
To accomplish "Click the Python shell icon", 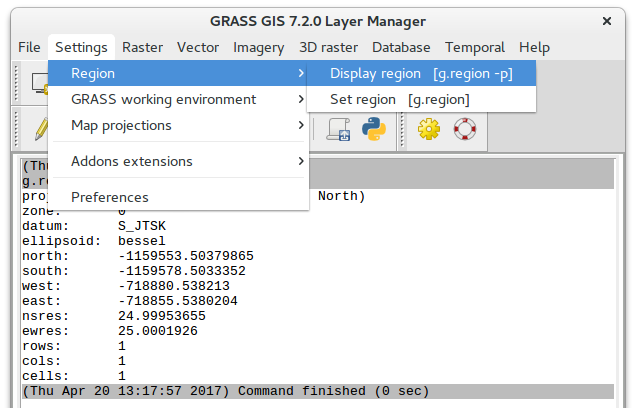I will 374,129.
